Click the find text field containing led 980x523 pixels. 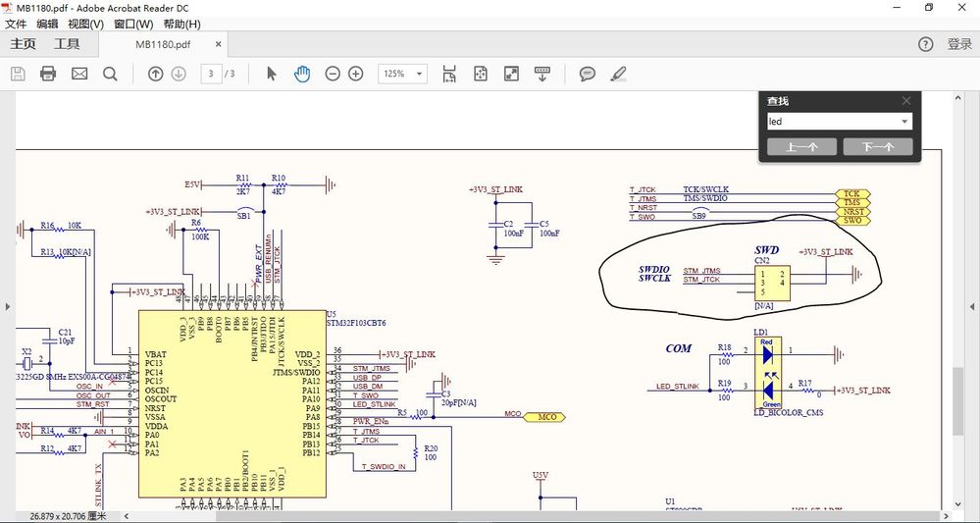[x=833, y=122]
